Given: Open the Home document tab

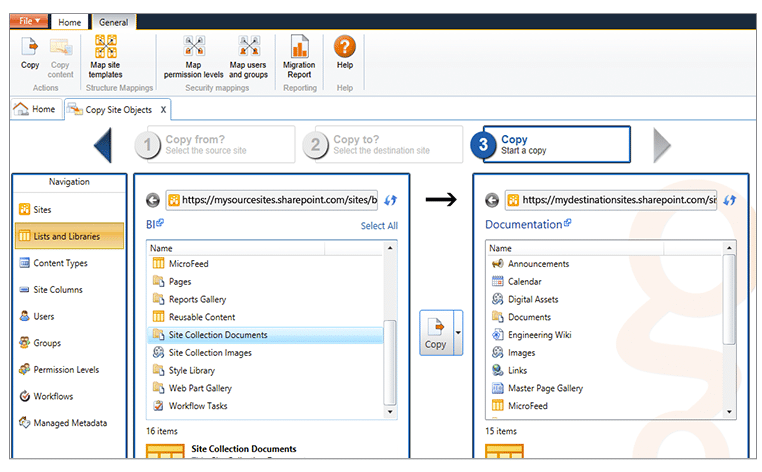Looking at the screenshot, I should (36, 109).
